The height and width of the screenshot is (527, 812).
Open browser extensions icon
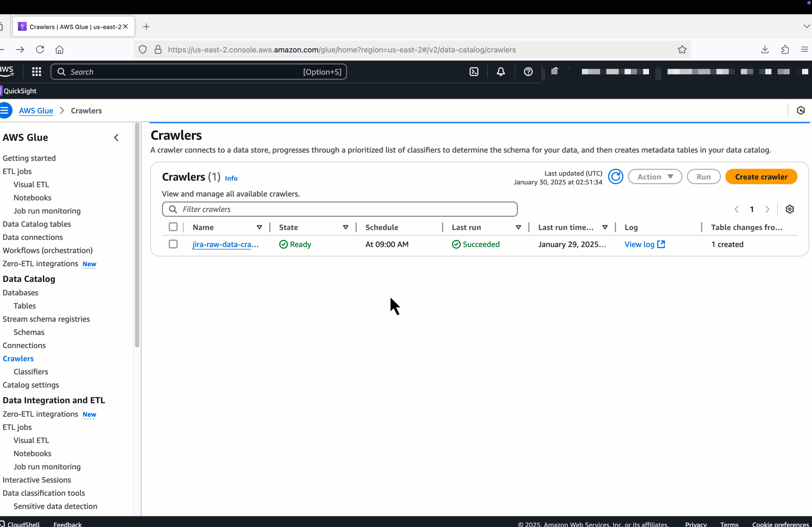(x=785, y=49)
